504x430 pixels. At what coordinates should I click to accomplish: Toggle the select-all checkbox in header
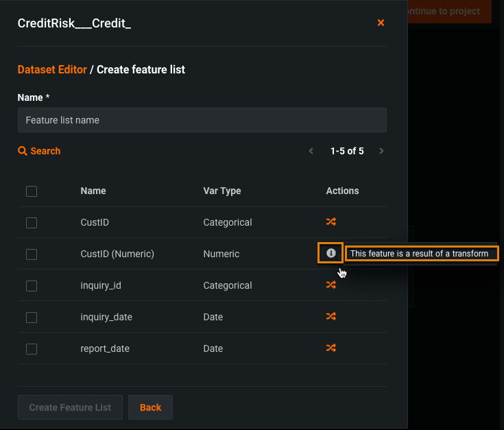point(32,191)
